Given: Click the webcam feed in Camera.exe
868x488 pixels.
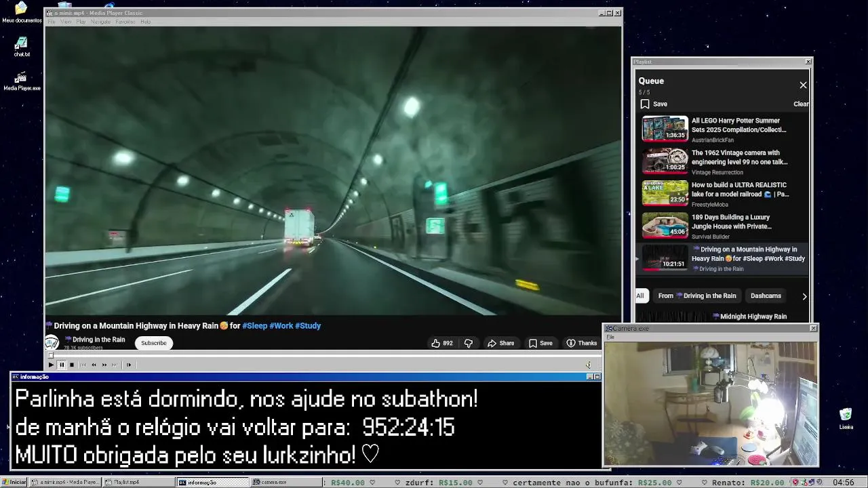Looking at the screenshot, I should (711, 403).
